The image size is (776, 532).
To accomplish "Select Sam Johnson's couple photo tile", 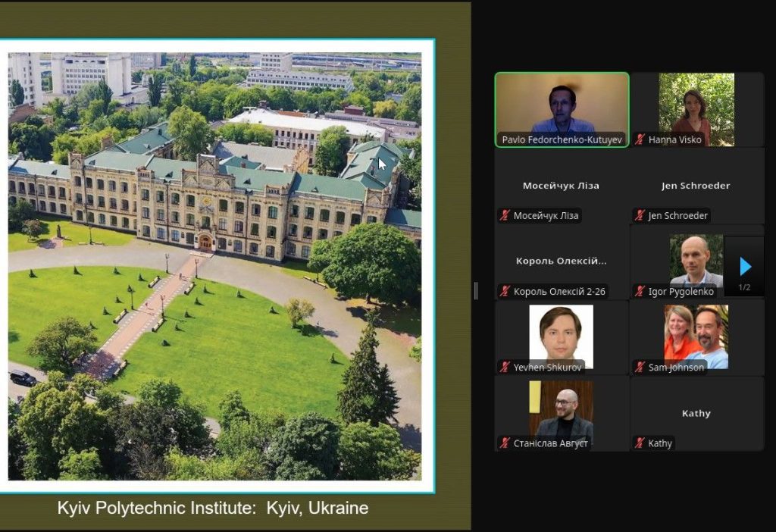I will 696,336.
